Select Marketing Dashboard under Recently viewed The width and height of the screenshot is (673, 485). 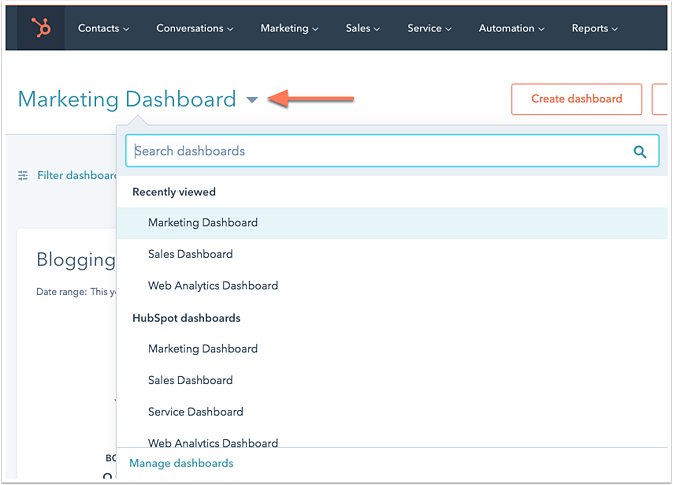[203, 223]
